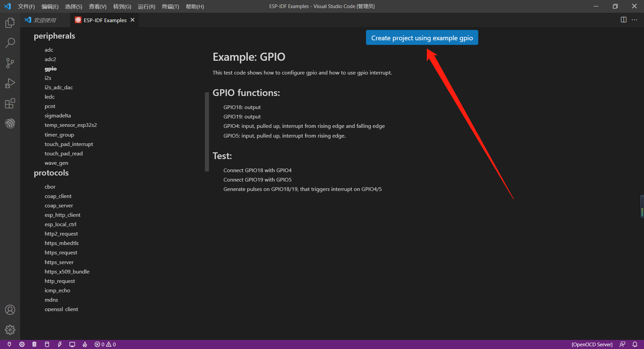Select the ledc example
The height and width of the screenshot is (349, 644).
click(x=50, y=97)
